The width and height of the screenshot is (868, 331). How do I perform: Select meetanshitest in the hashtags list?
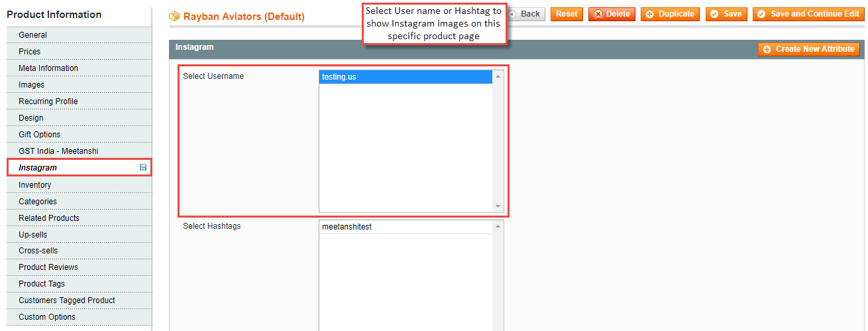406,227
